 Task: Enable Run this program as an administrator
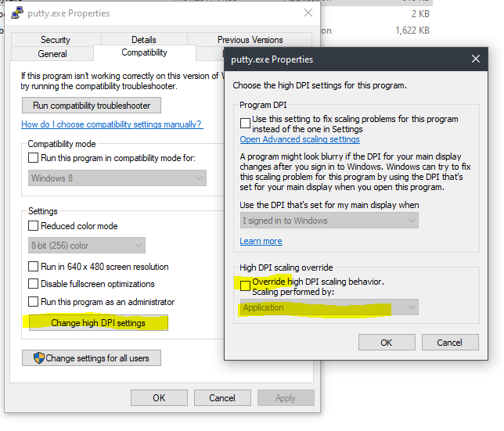pos(33,302)
